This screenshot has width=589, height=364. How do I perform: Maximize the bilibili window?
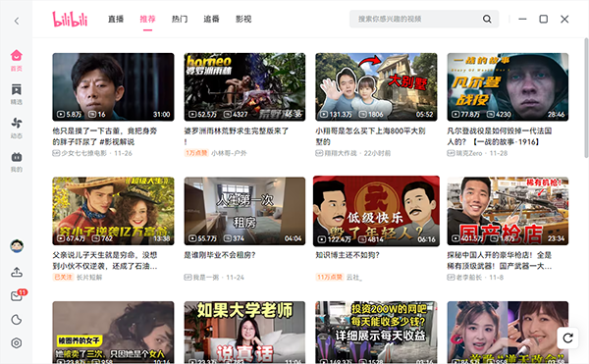543,20
